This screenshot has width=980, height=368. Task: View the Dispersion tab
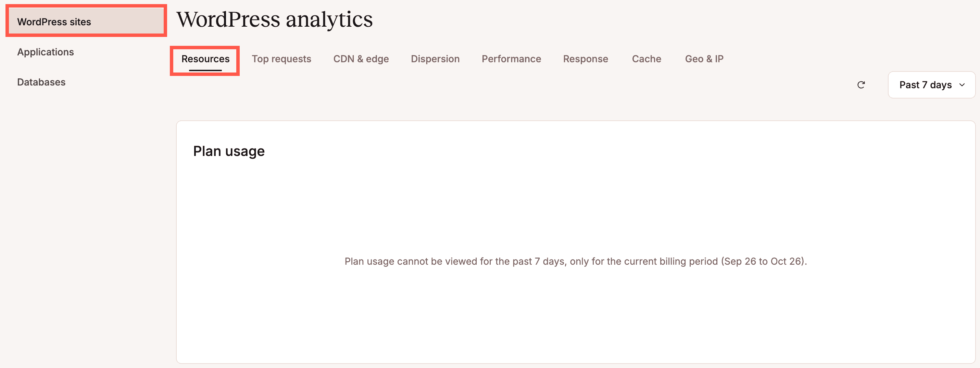(435, 58)
